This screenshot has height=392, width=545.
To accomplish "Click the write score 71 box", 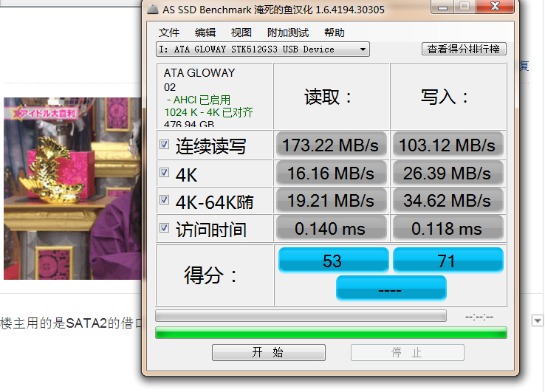I will 448,261.
